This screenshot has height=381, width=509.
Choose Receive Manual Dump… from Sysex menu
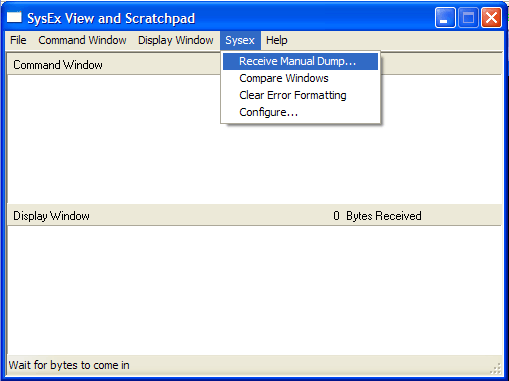coord(300,61)
